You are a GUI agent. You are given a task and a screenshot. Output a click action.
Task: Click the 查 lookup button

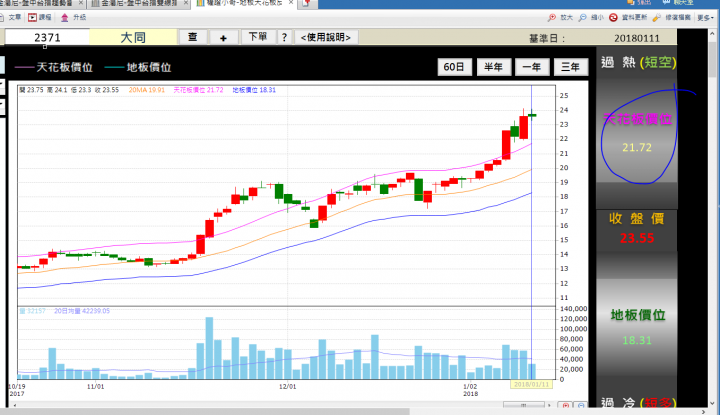(x=193, y=37)
